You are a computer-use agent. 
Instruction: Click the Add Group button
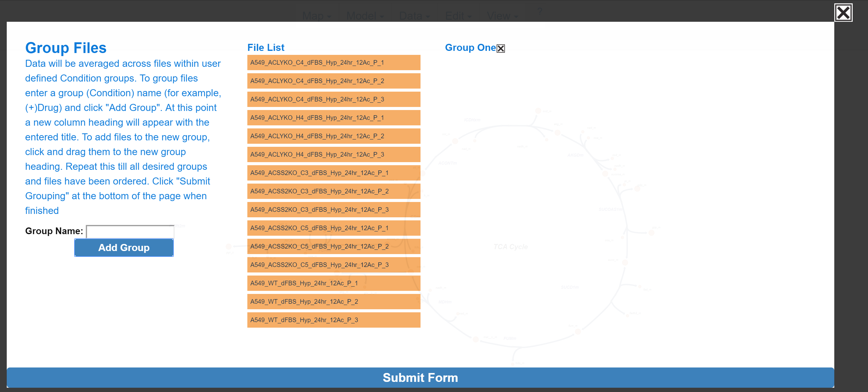124,247
